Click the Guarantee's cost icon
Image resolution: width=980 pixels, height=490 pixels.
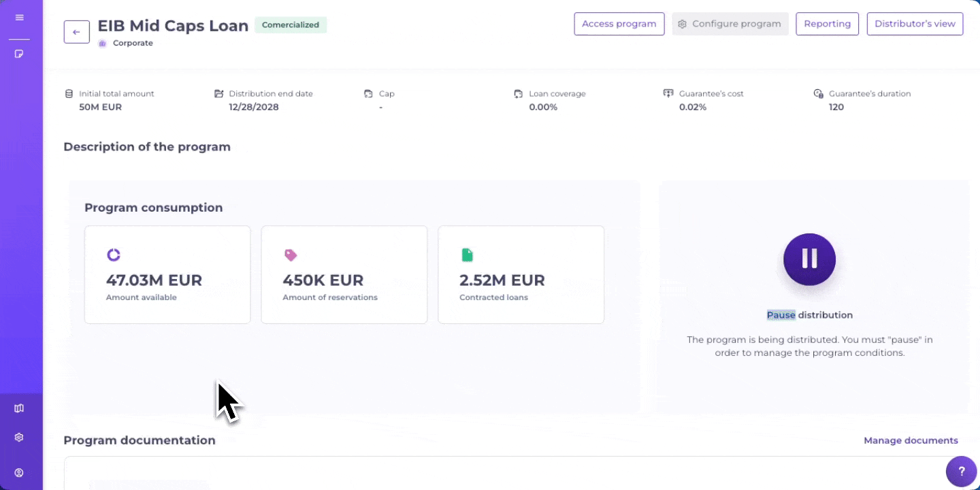point(668,93)
